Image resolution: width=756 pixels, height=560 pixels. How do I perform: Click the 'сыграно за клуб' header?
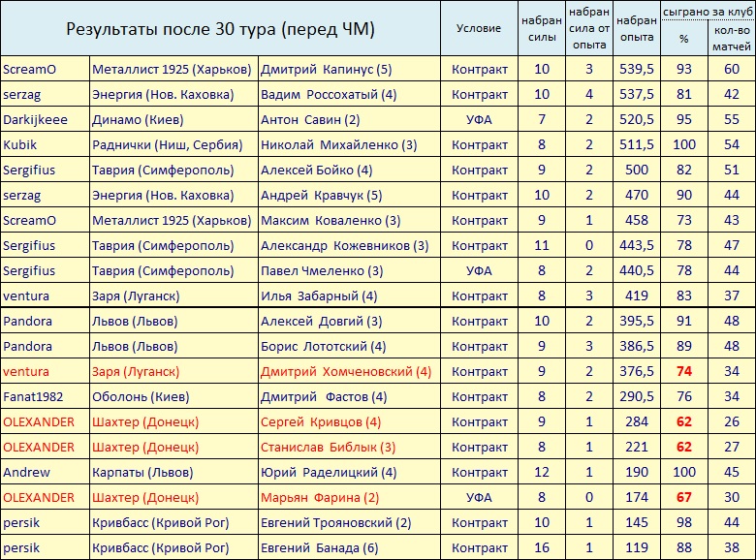pyautogui.click(x=708, y=11)
